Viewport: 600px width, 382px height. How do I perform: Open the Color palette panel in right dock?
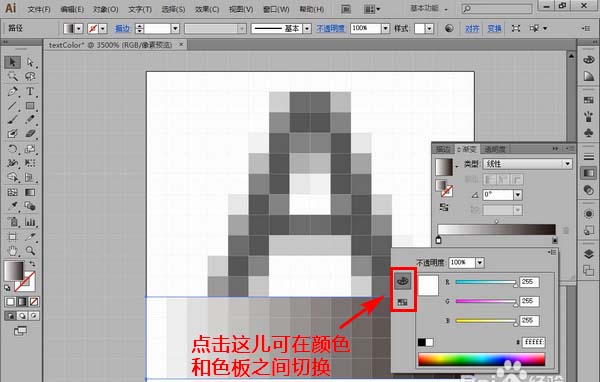pos(589,60)
